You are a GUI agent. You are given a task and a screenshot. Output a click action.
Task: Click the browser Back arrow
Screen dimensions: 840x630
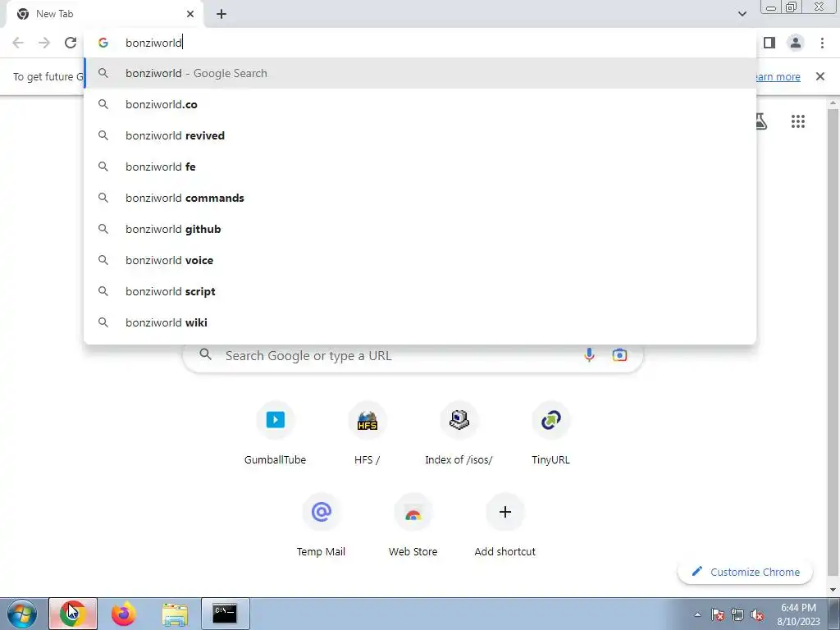coord(18,43)
